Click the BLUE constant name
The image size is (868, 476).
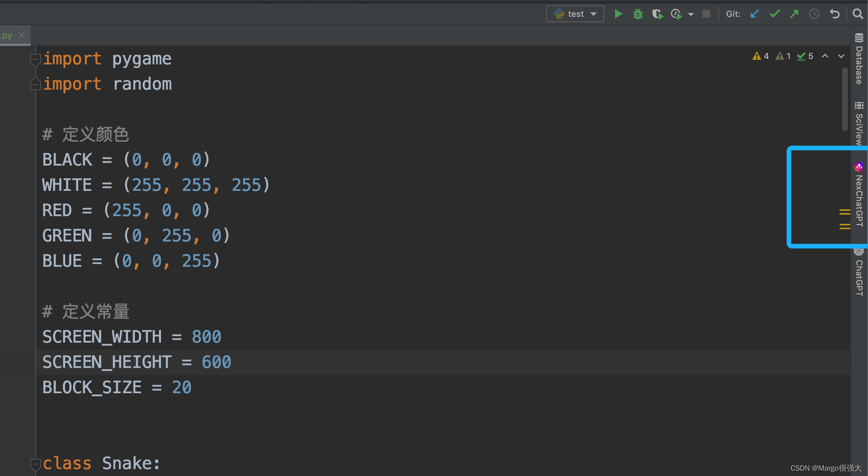62,261
